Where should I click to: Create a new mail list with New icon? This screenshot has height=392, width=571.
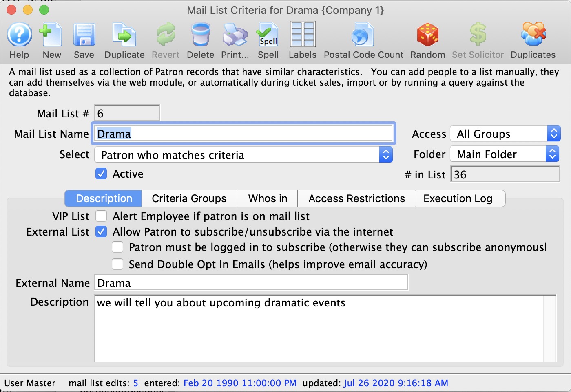click(x=51, y=39)
